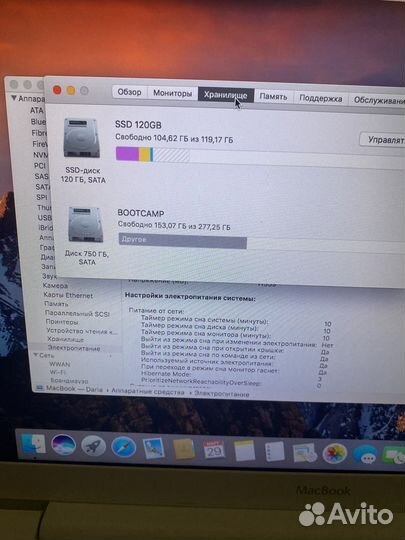The width and height of the screenshot is (405, 540).
Task: Open Contacts brown book icon in Dock
Action: tap(184, 449)
